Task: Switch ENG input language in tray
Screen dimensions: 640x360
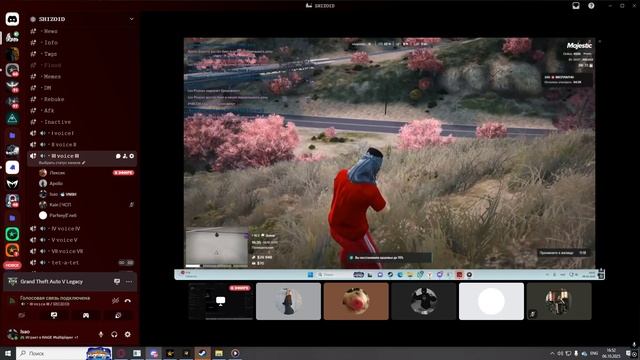Action: tap(594, 353)
